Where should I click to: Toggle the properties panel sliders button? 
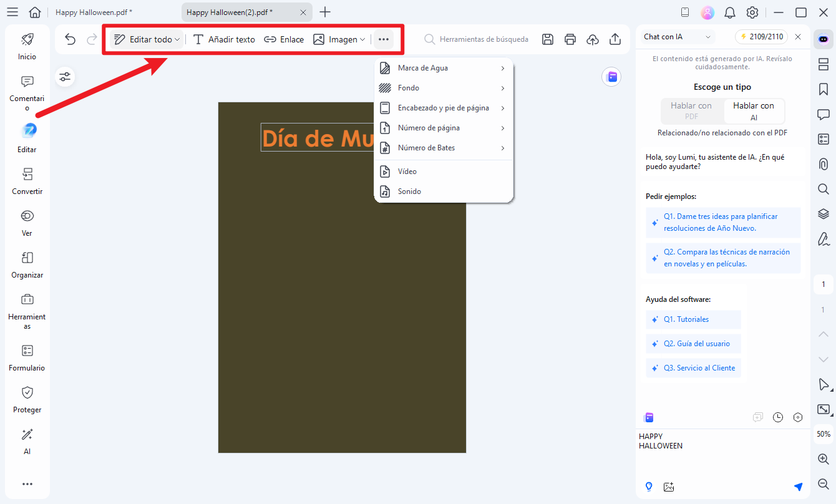coord(65,77)
